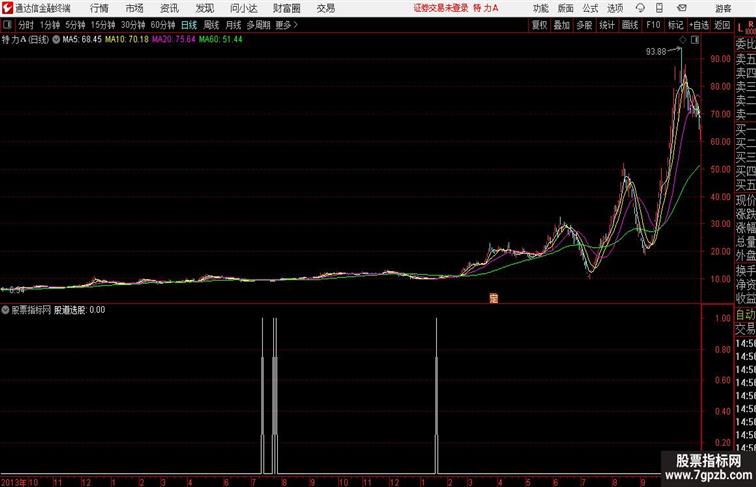Click the diamond icon atop chart
756x487 pixels.
tap(682, 40)
